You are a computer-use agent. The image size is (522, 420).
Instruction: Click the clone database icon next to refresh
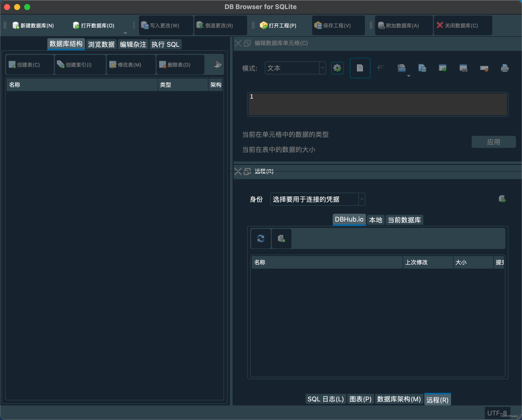281,238
